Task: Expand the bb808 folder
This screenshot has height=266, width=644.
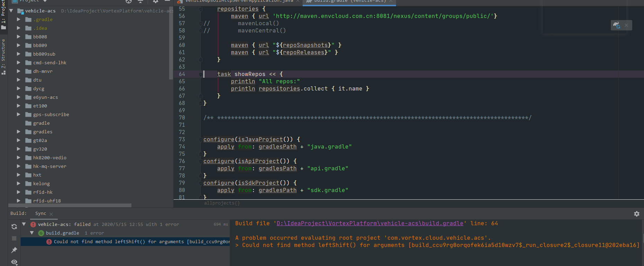Action: [19, 37]
